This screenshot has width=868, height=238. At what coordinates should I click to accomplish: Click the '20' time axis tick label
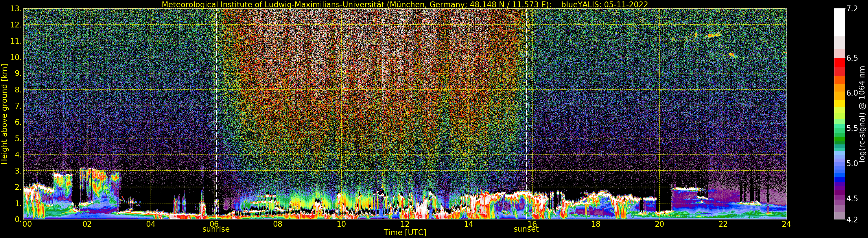pos(659,224)
